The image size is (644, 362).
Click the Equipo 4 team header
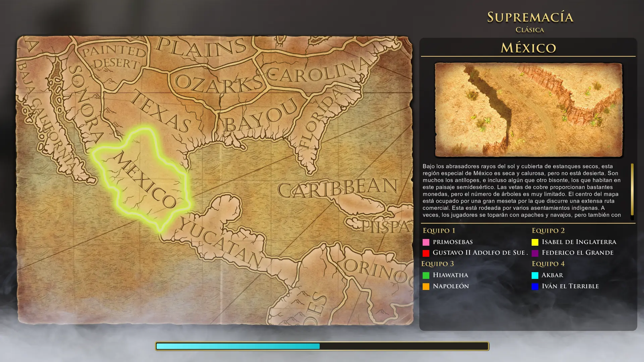pos(548,264)
